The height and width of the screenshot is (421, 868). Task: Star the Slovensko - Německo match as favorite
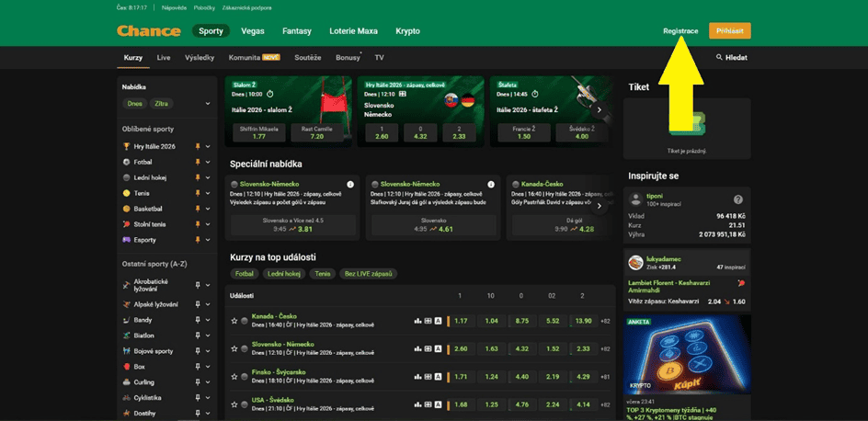tap(234, 348)
